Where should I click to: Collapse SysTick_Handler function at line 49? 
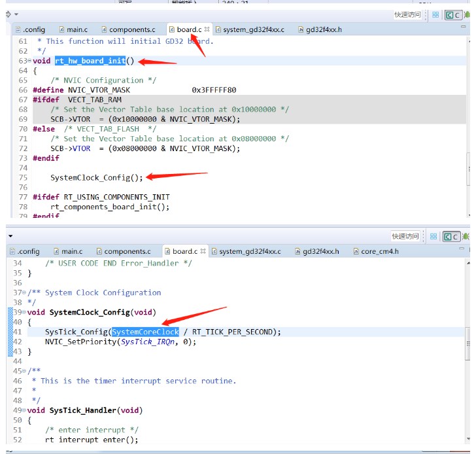[25, 411]
